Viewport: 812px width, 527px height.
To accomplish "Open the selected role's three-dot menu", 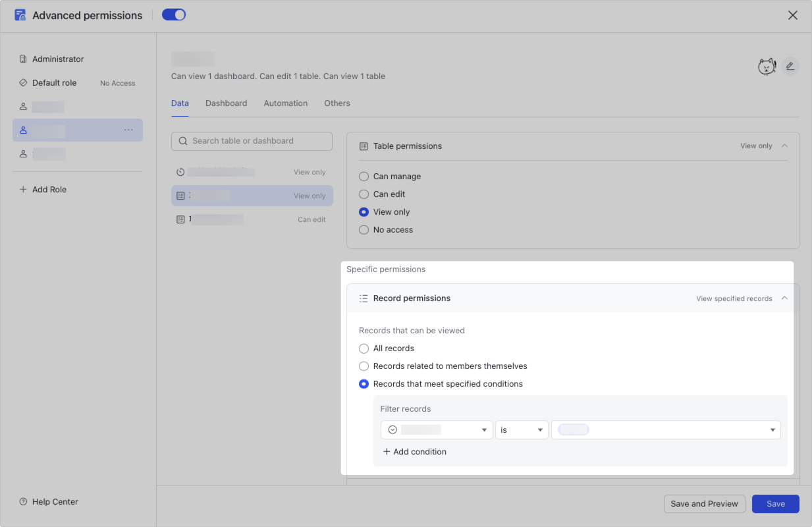I will (x=128, y=130).
